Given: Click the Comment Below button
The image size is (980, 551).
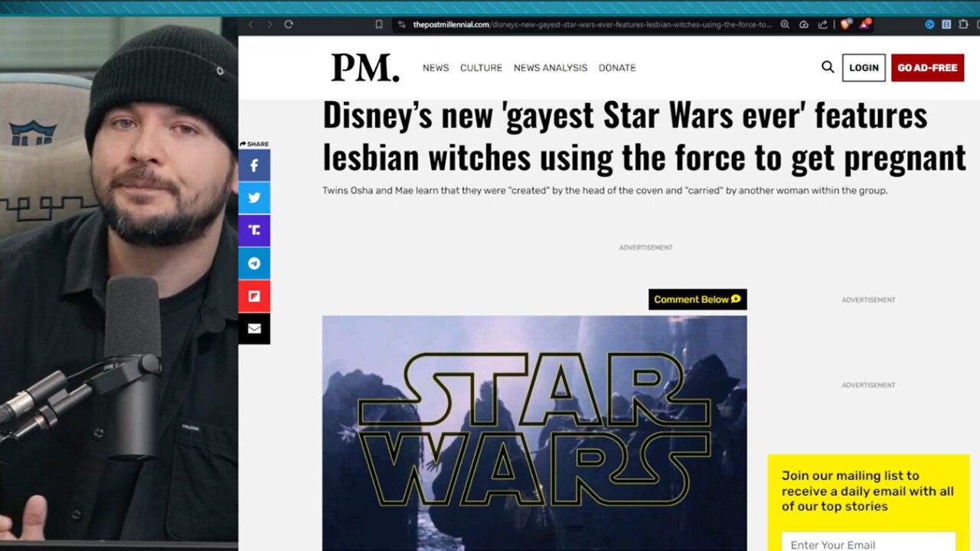Looking at the screenshot, I should (x=697, y=299).
